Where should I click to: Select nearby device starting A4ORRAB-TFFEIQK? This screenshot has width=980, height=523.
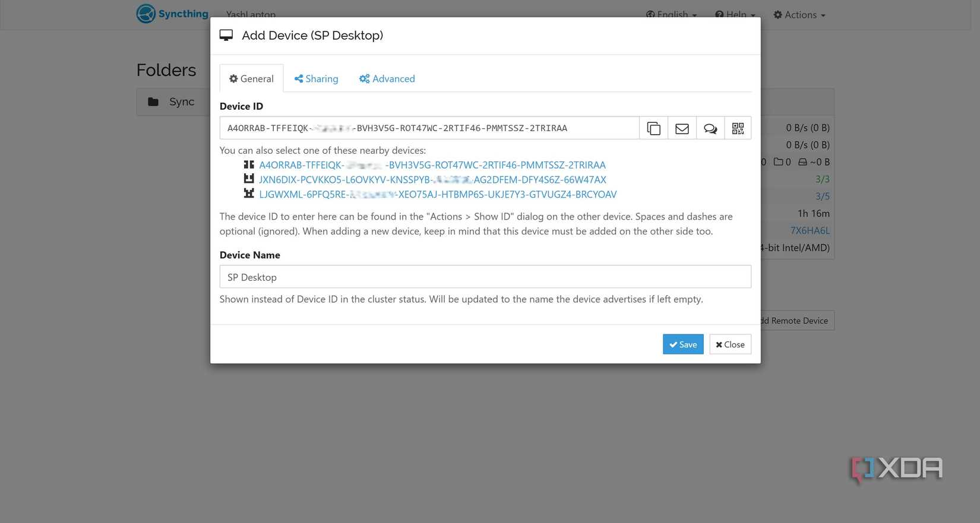tap(432, 165)
